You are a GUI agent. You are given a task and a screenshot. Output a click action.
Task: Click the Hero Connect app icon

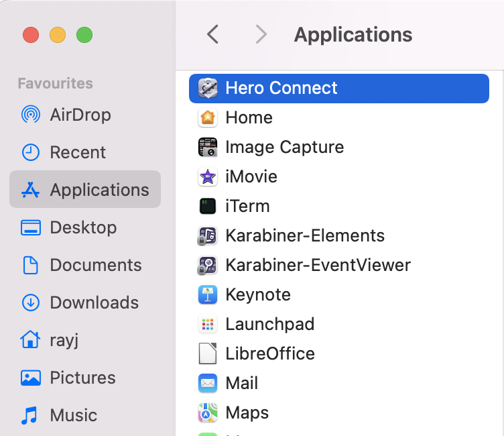(x=208, y=88)
